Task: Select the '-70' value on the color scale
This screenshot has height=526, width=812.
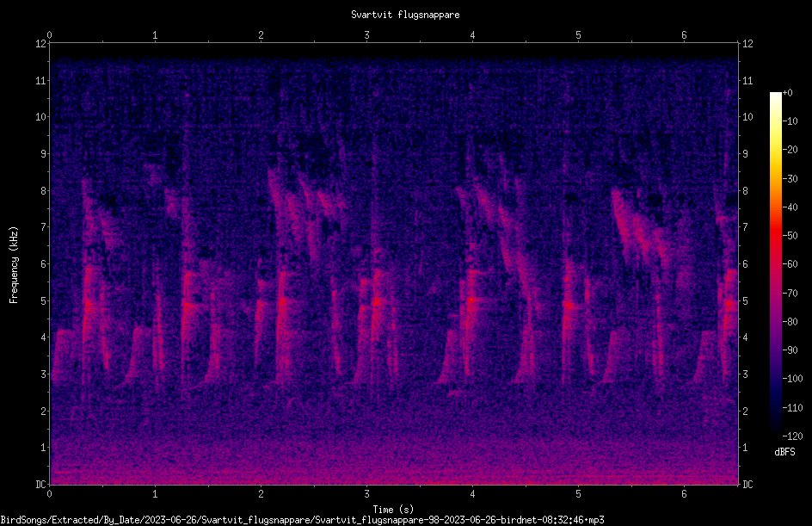Action: (x=790, y=294)
